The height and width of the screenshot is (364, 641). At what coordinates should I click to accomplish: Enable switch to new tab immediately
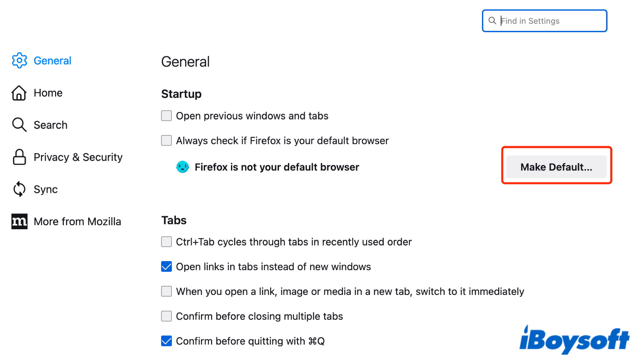(166, 291)
